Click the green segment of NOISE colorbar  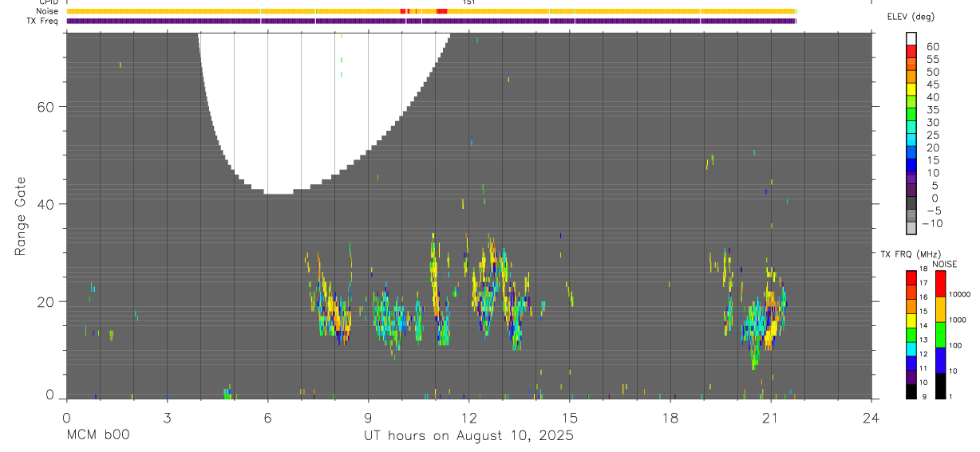click(x=941, y=335)
